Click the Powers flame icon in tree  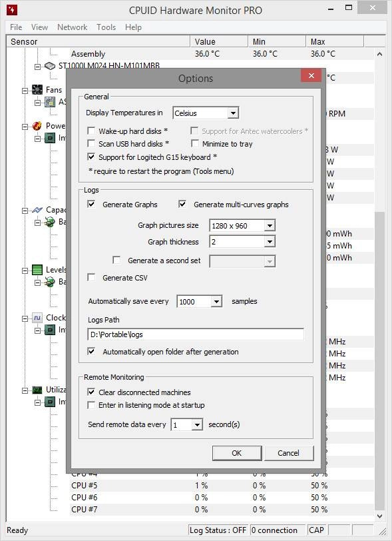[x=37, y=126]
